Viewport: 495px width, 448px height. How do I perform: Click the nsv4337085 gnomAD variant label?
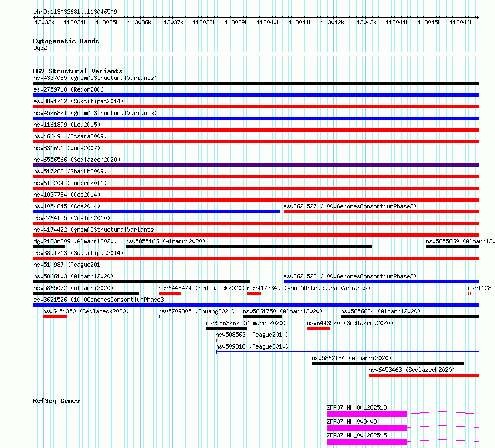pos(95,78)
